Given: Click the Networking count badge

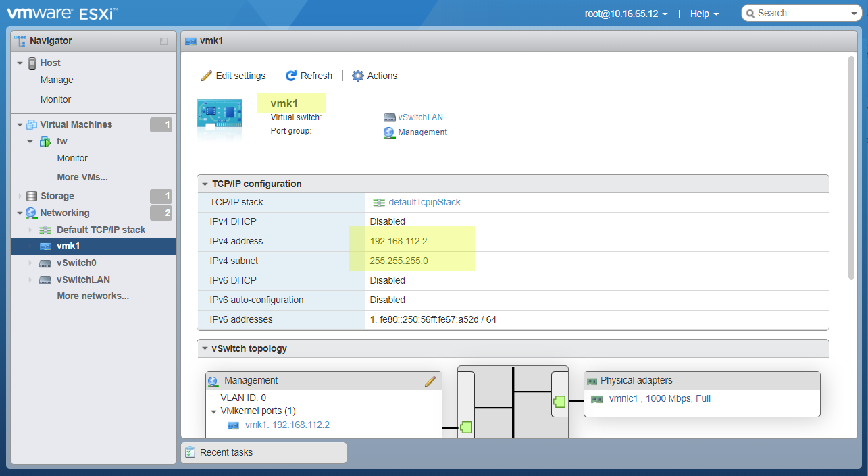Looking at the screenshot, I should 161,213.
